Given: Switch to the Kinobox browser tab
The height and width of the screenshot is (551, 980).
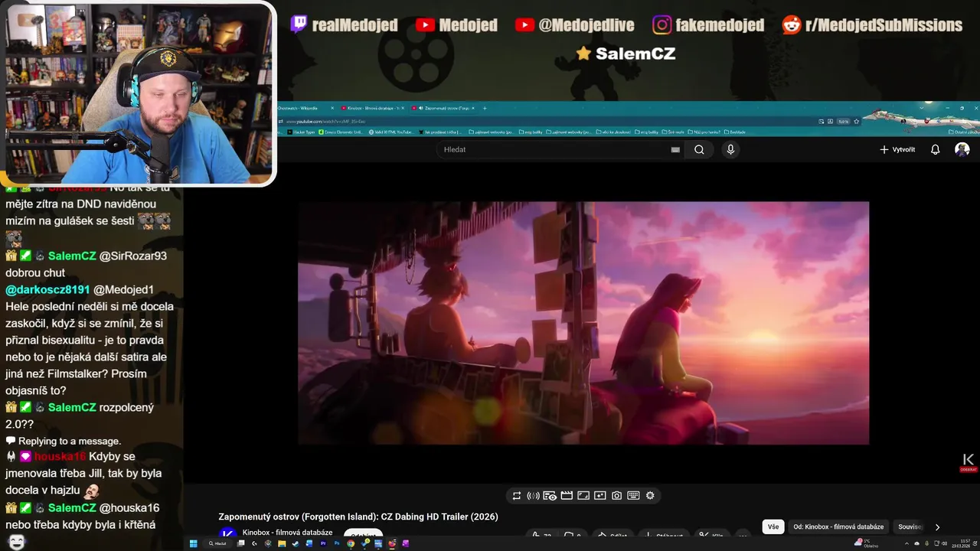Looking at the screenshot, I should (x=373, y=108).
